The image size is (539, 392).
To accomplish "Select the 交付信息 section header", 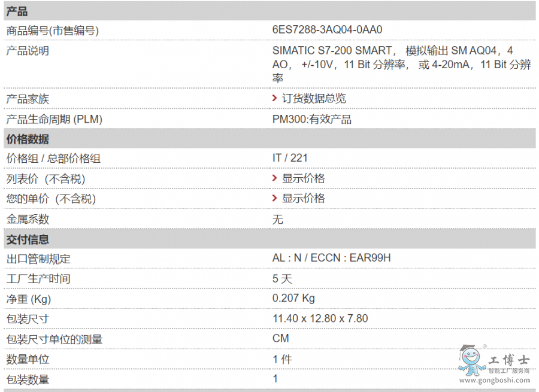I will point(28,239).
